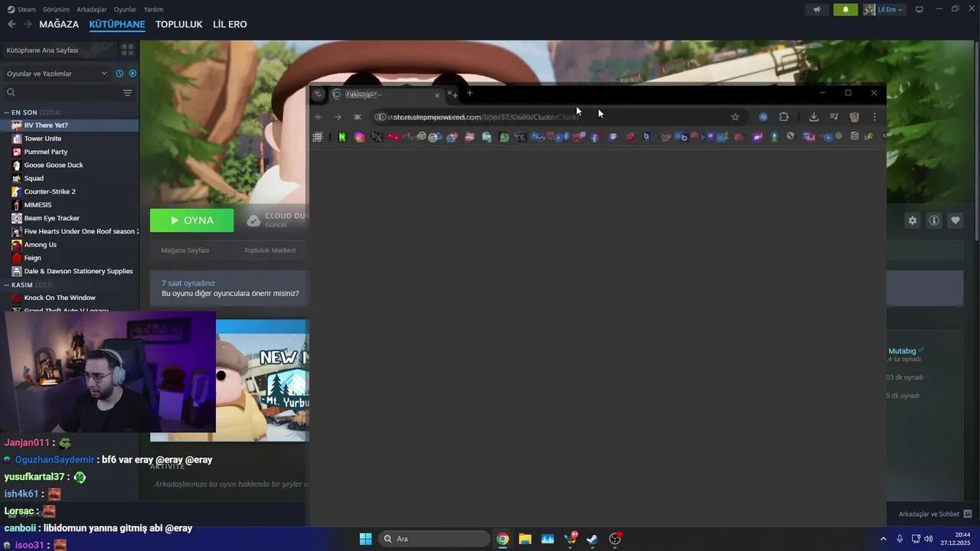The width and height of the screenshot is (980, 551).
Task: Collapse the EN SON category
Action: pyautogui.click(x=31, y=112)
